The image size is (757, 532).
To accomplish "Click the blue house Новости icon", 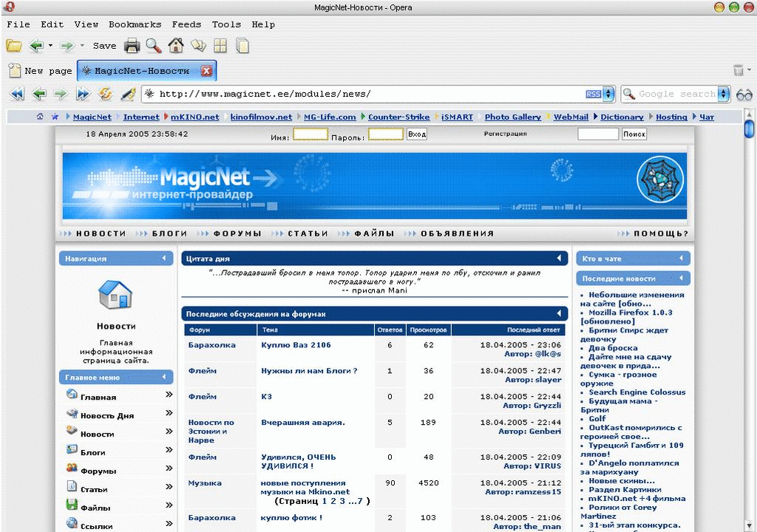I will (115, 295).
